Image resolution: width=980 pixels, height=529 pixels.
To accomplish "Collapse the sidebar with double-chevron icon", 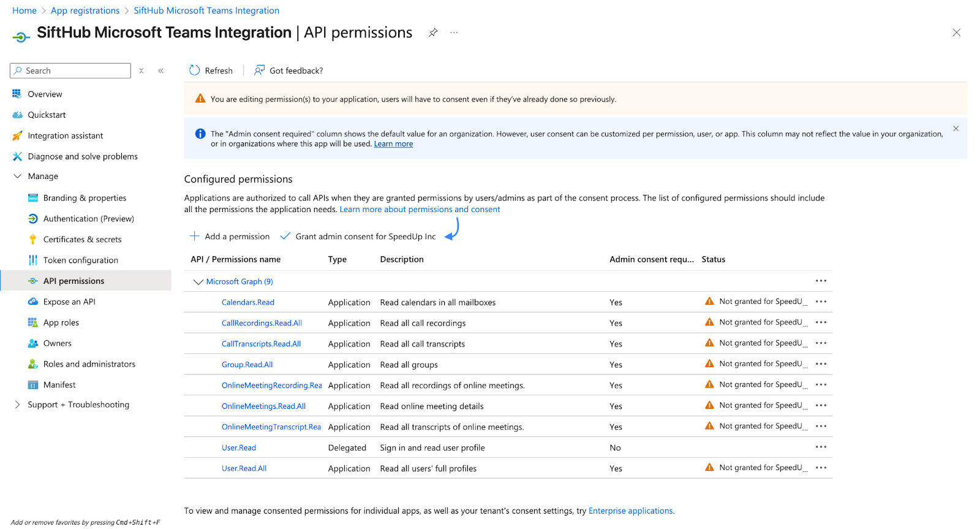I will (x=161, y=71).
